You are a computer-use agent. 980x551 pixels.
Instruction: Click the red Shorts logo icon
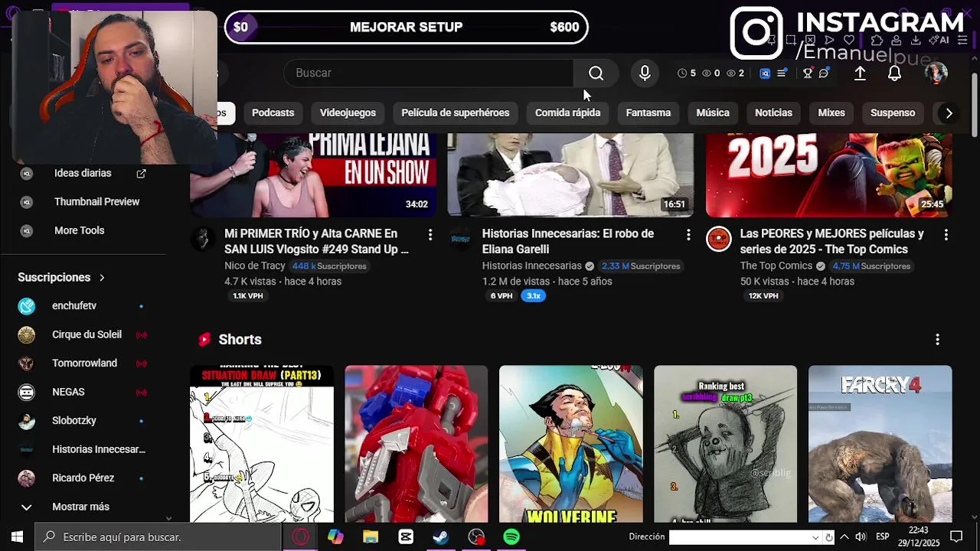(x=204, y=339)
